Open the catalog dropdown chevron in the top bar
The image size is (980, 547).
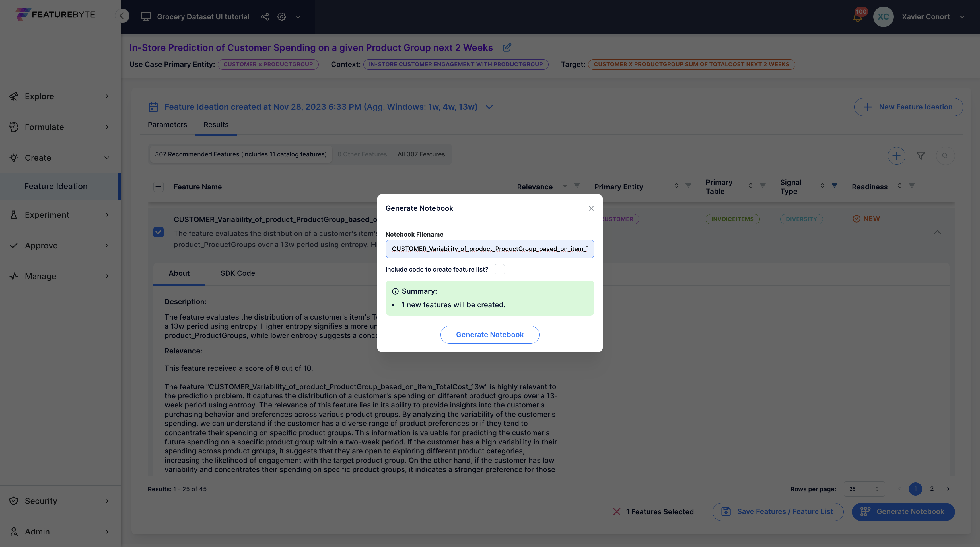[298, 17]
